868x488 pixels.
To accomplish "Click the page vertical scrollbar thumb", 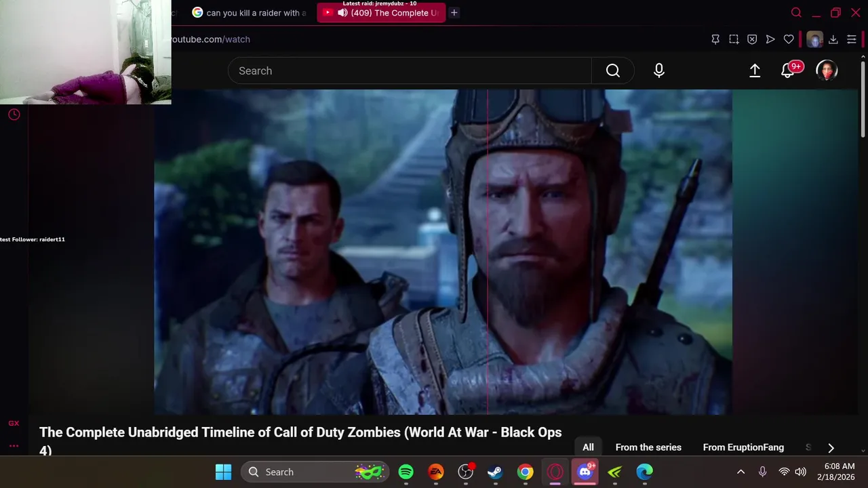I will click(x=863, y=98).
